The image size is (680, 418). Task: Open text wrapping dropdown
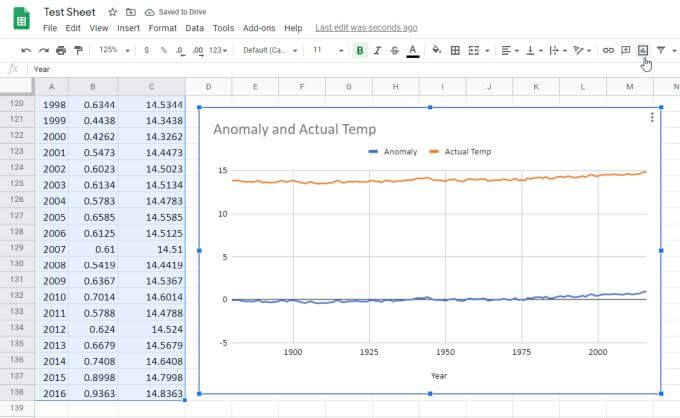coord(558,50)
